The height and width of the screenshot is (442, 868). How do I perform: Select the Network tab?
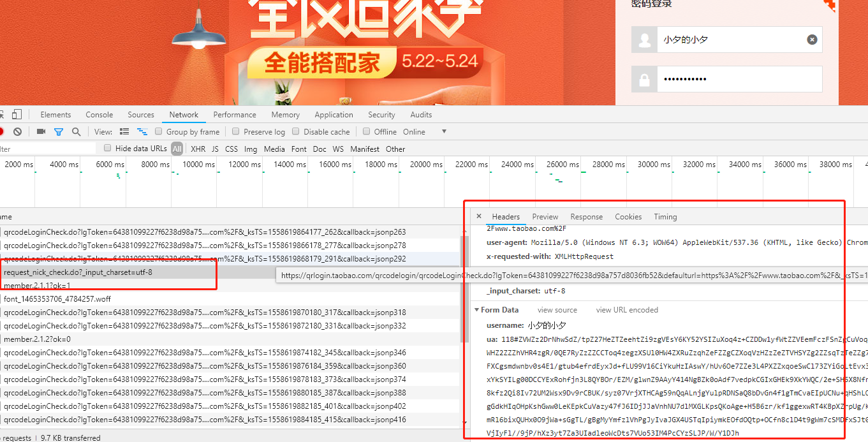tap(184, 115)
